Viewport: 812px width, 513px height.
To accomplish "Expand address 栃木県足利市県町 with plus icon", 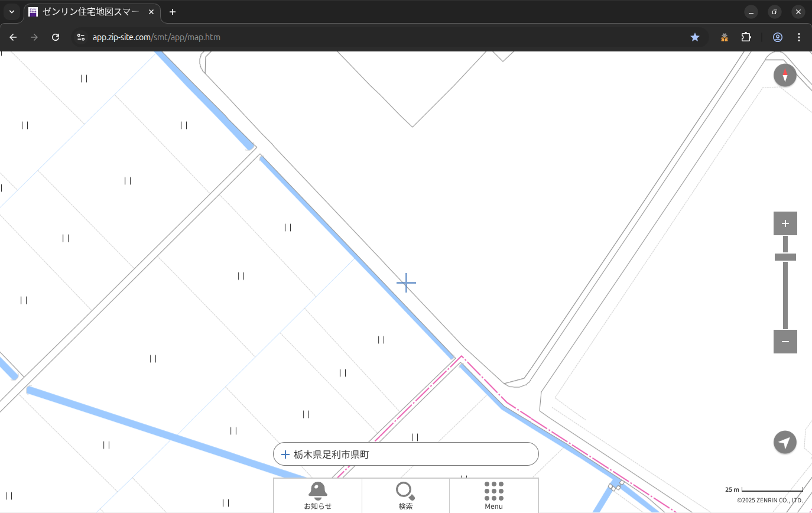I will click(285, 454).
